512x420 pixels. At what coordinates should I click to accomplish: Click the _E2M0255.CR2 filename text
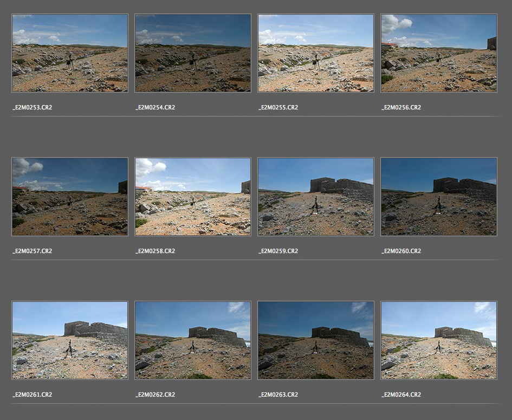pyautogui.click(x=278, y=107)
